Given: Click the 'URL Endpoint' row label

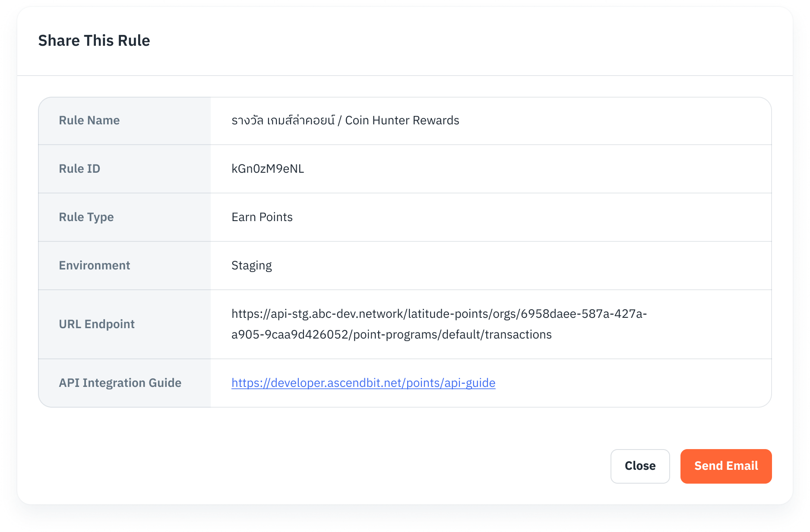Looking at the screenshot, I should tap(97, 324).
